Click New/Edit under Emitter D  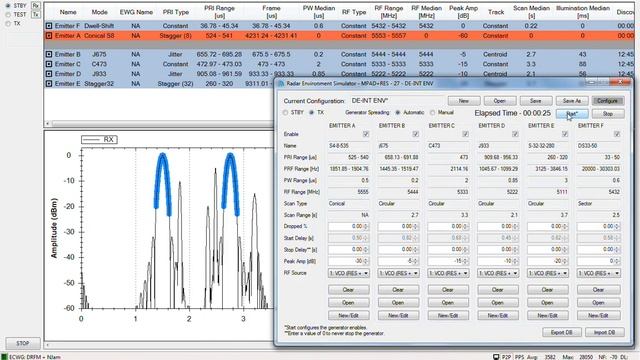(x=498, y=316)
